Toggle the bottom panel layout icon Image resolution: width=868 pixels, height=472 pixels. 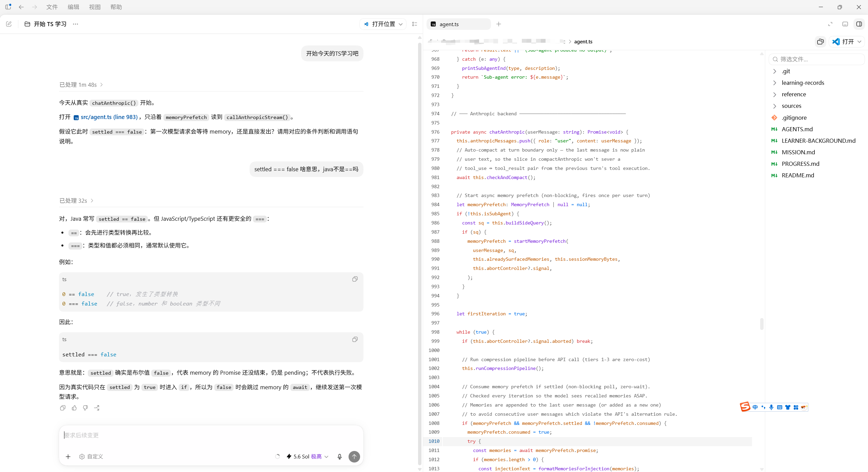[x=845, y=24]
